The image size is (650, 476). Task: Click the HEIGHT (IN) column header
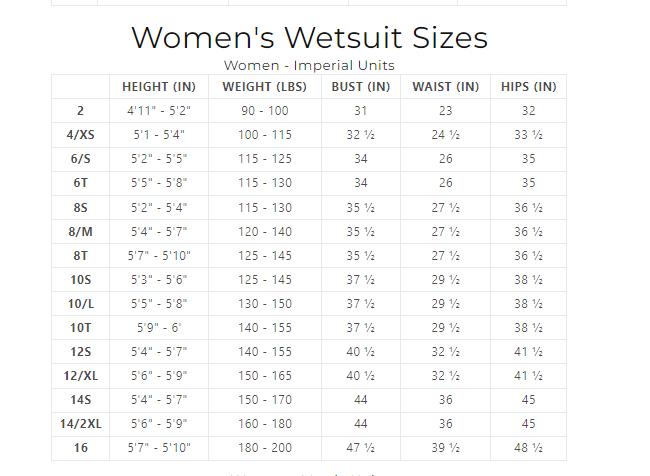tap(159, 87)
